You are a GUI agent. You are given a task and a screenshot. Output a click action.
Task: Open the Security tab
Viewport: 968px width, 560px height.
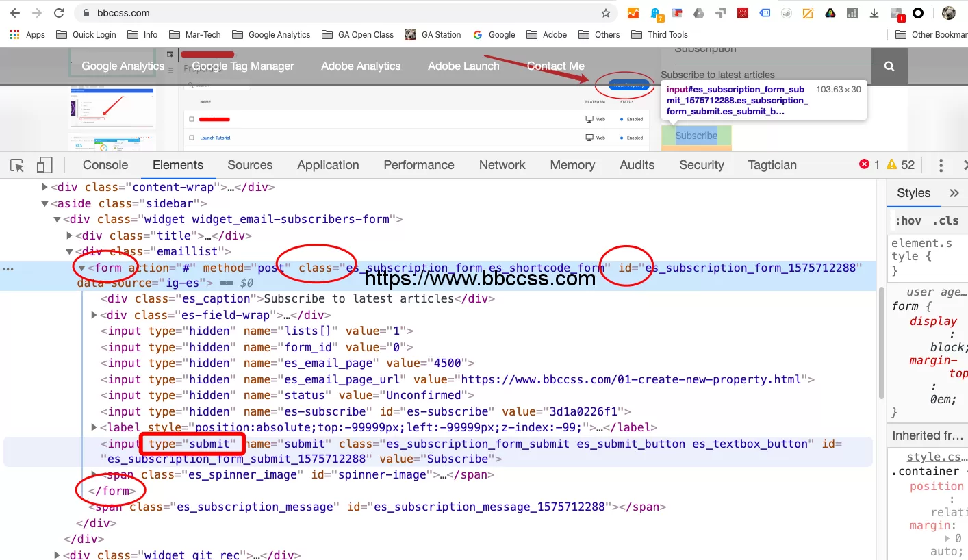[x=702, y=165]
